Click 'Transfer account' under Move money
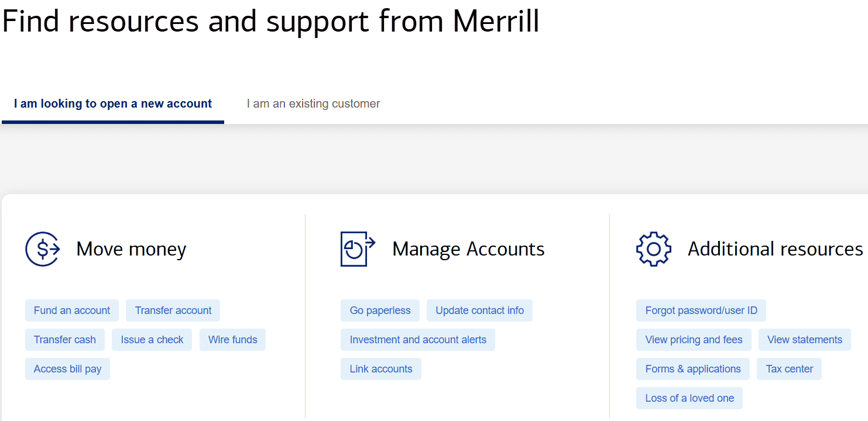This screenshot has height=421, width=868. [x=173, y=310]
